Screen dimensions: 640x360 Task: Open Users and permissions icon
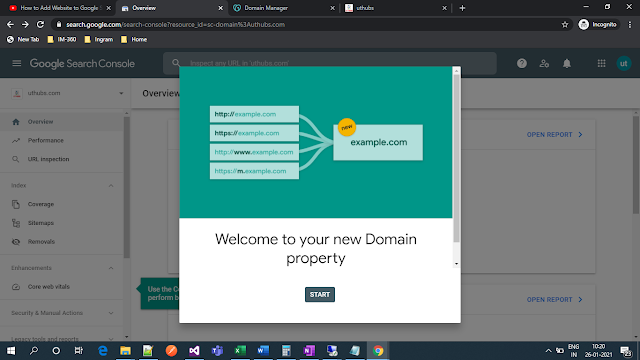tap(544, 63)
